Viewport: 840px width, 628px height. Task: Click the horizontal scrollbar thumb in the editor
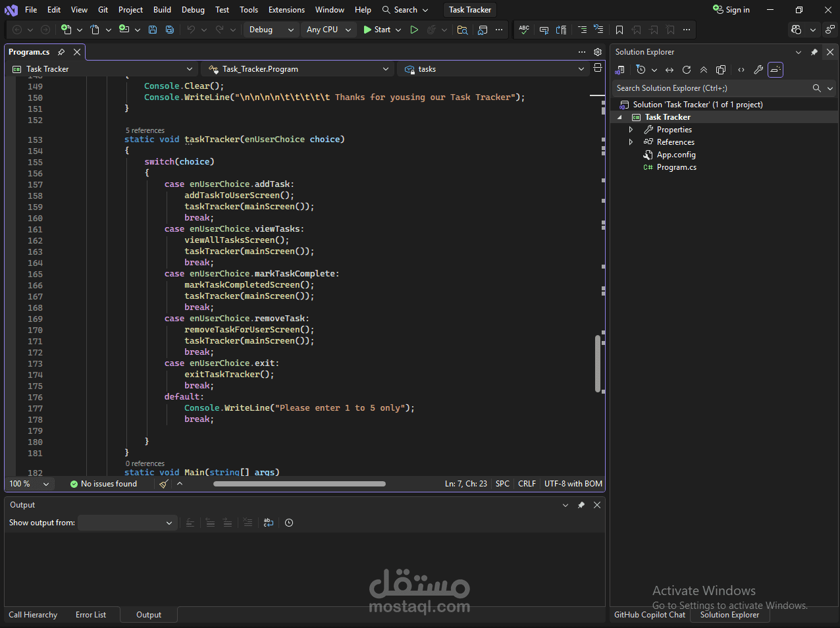tap(300, 484)
